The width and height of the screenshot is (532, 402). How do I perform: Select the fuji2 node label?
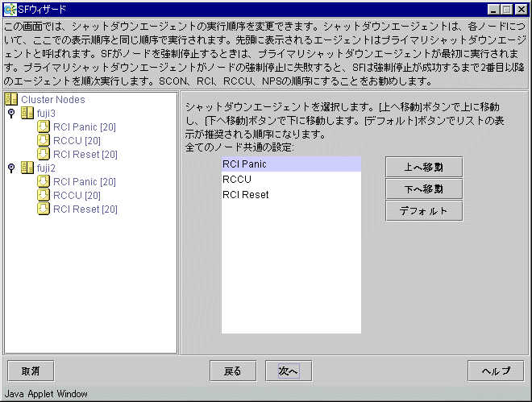coord(46,168)
